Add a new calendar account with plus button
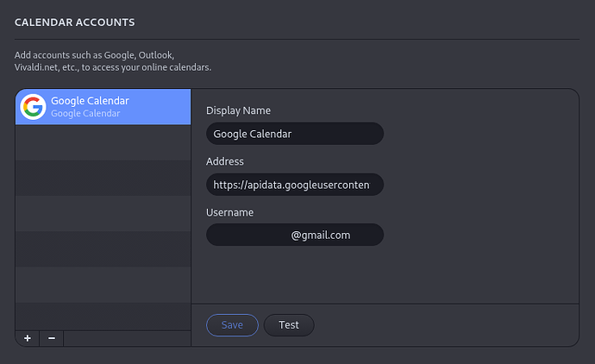Image resolution: width=595 pixels, height=364 pixels. [x=28, y=338]
